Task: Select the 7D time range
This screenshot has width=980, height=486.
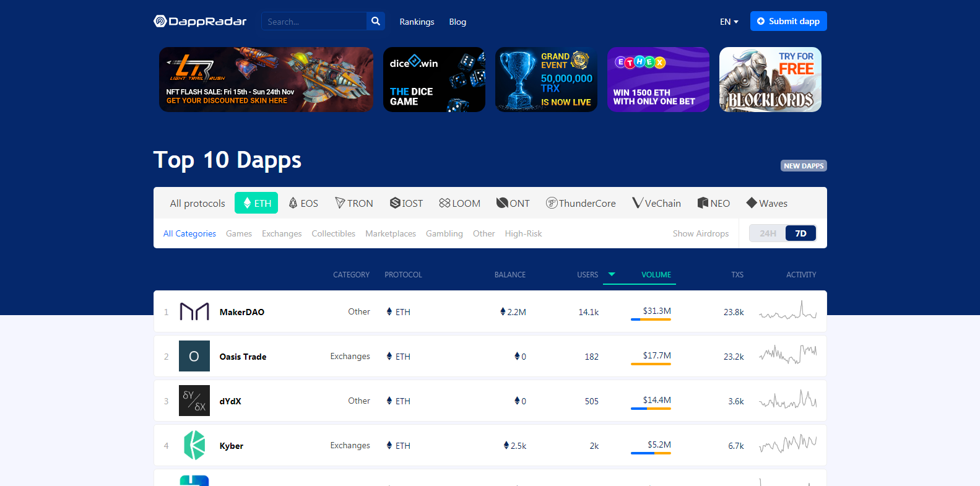Action: click(x=801, y=233)
